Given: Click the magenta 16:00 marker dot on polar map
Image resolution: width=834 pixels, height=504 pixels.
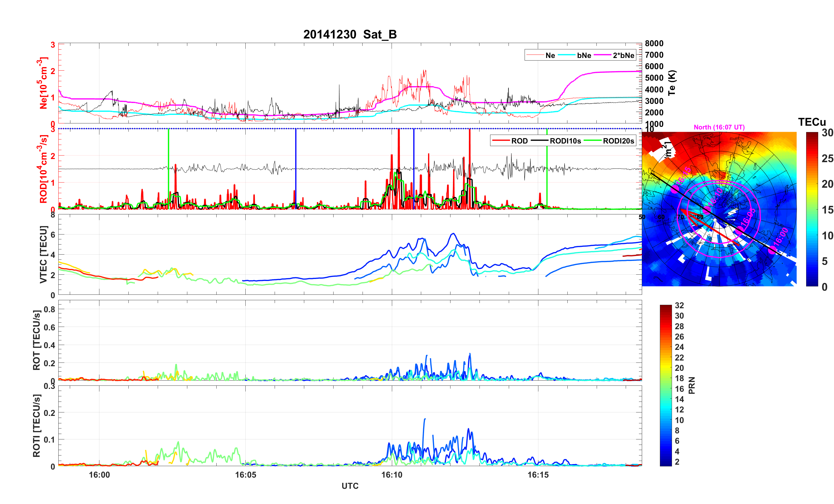Looking at the screenshot, I should [x=772, y=250].
